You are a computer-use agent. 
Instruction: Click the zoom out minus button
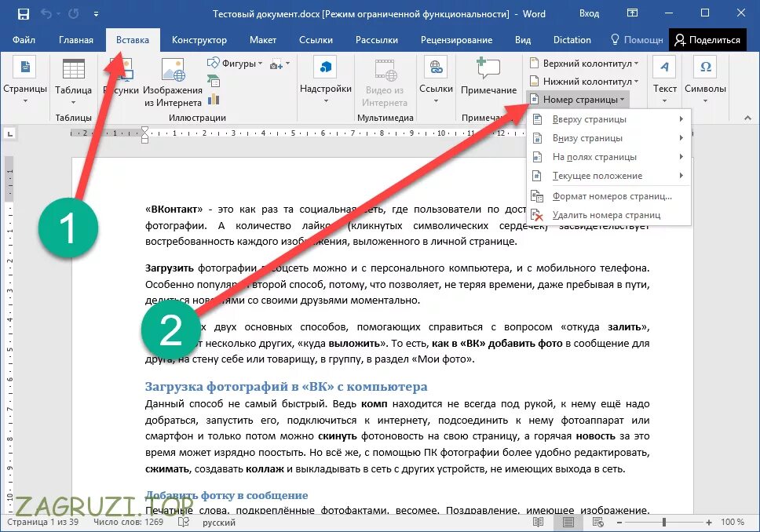click(x=619, y=523)
